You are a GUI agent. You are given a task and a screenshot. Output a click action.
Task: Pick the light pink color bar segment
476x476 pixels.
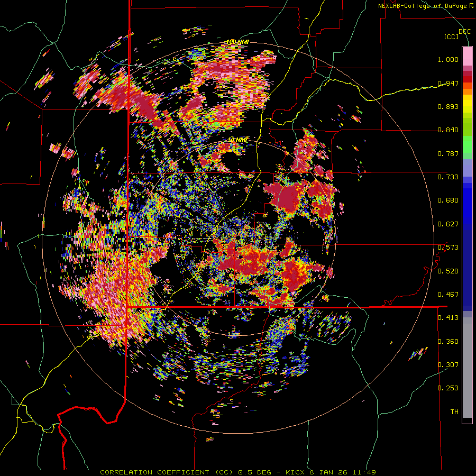coord(467,57)
